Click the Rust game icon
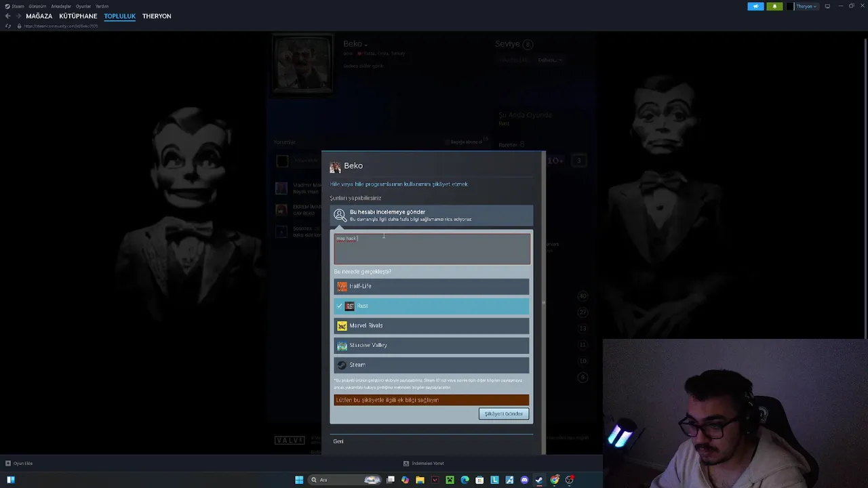This screenshot has height=488, width=868. (x=350, y=306)
